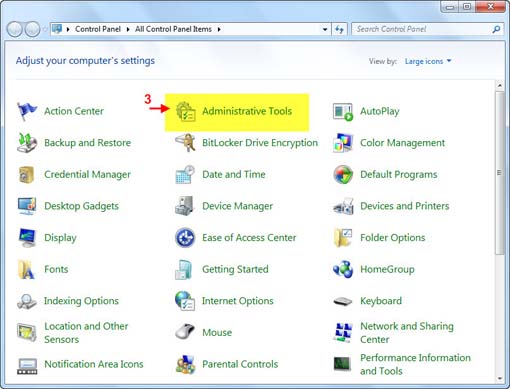Open the Performance Information and Tools icon
Image resolution: width=510 pixels, height=389 pixels.
point(342,364)
